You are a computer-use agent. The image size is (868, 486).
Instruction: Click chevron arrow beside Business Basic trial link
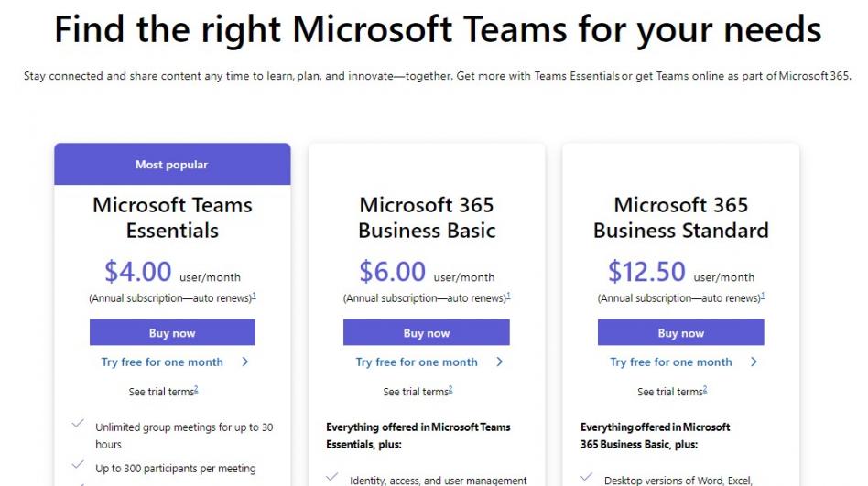pyautogui.click(x=500, y=362)
